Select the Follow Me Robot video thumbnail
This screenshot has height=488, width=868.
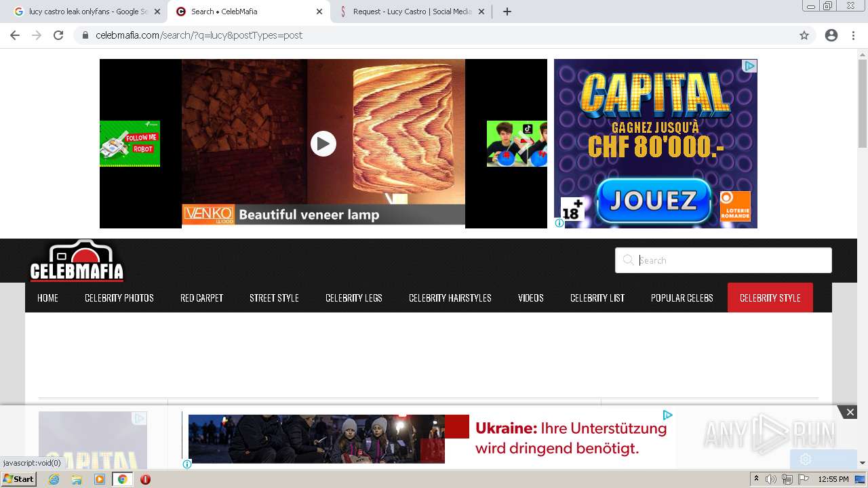click(x=130, y=144)
